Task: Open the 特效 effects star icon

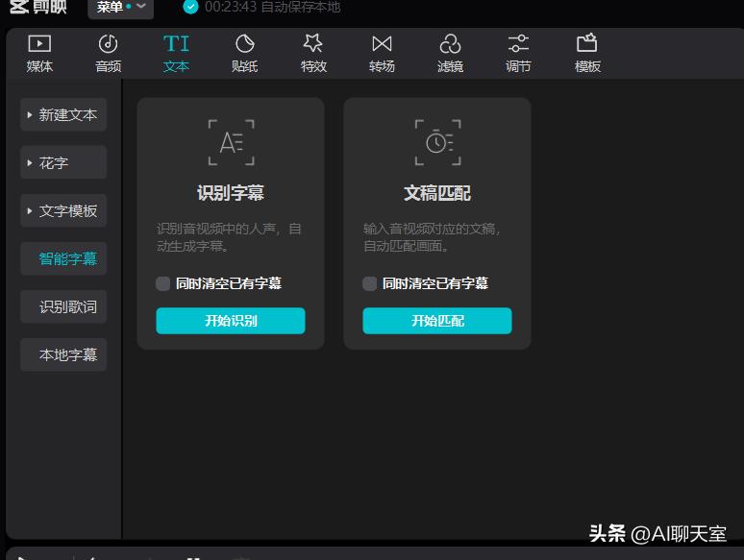Action: 313,43
